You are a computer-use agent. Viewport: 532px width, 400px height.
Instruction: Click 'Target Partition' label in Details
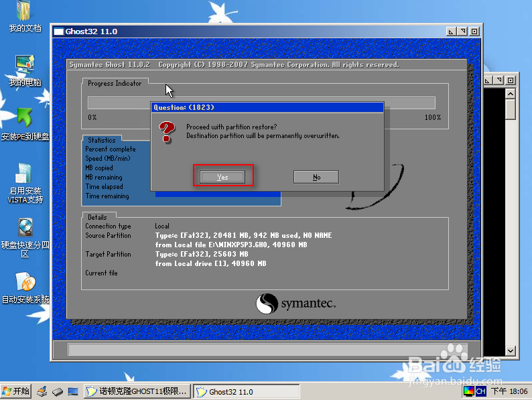click(108, 254)
